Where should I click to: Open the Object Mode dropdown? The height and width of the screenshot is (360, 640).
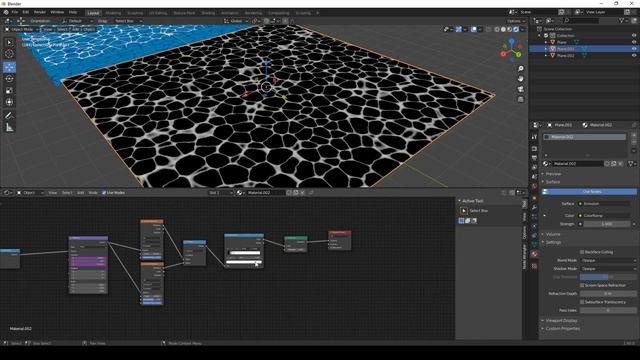coord(21,29)
